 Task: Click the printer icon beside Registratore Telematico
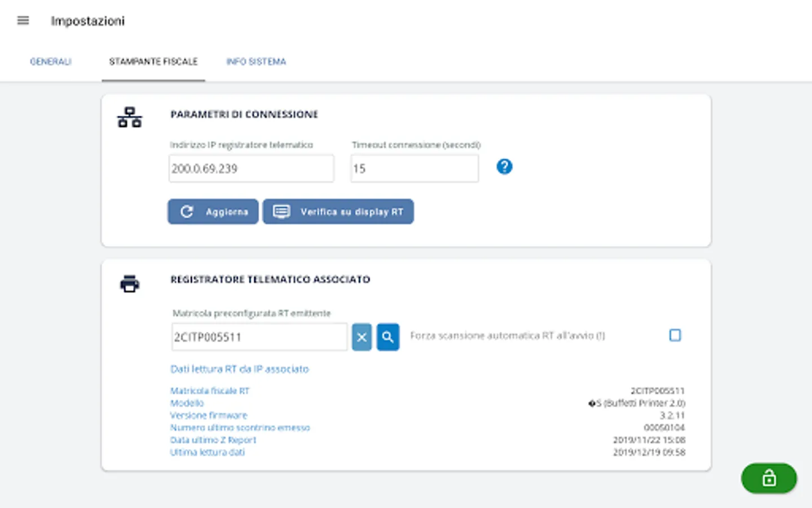coord(130,283)
